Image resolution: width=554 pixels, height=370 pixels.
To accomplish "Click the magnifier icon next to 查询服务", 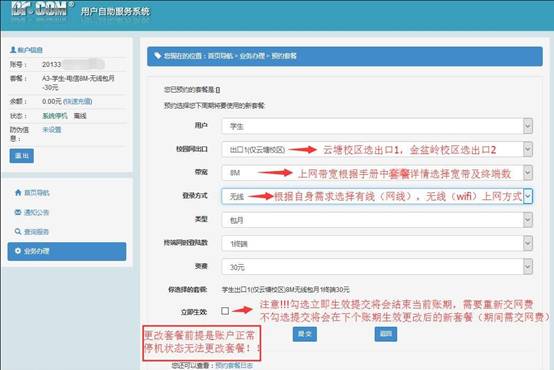I will coord(18,231).
